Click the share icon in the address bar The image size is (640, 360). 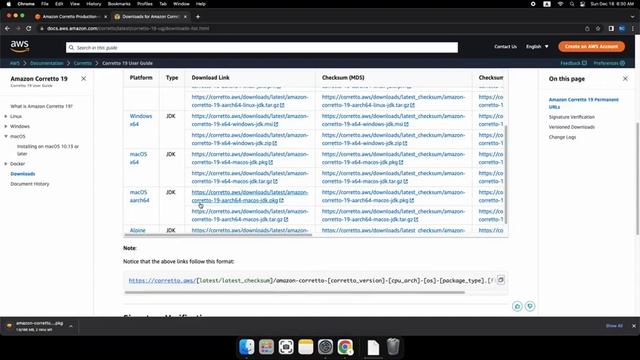(587, 29)
